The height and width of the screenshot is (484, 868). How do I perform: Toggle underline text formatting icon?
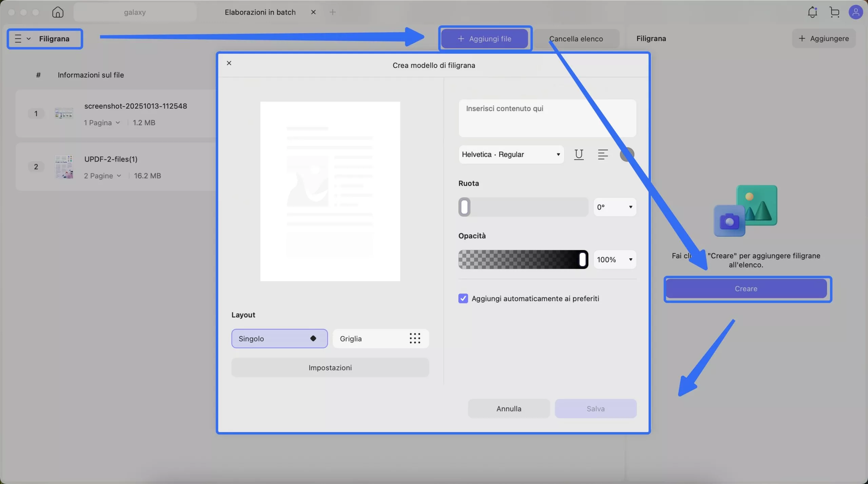[579, 154]
